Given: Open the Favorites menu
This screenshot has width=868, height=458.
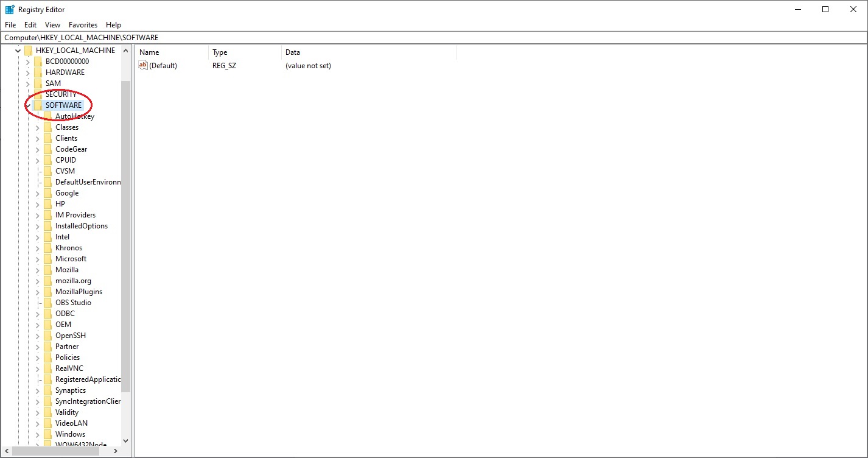Looking at the screenshot, I should click(x=83, y=25).
